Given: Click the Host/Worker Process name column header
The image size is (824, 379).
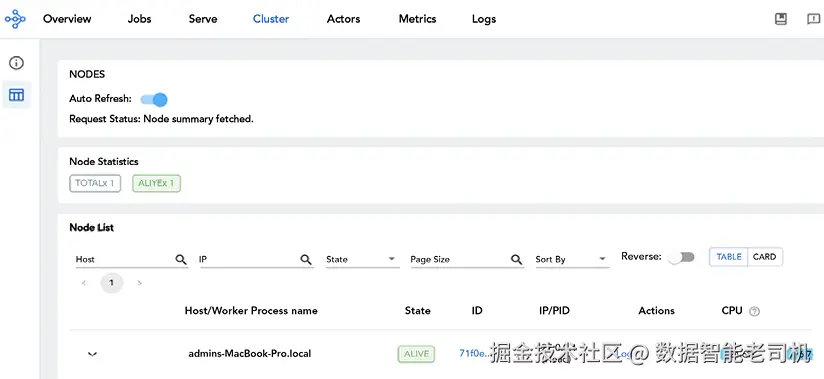Looking at the screenshot, I should pyautogui.click(x=251, y=311).
